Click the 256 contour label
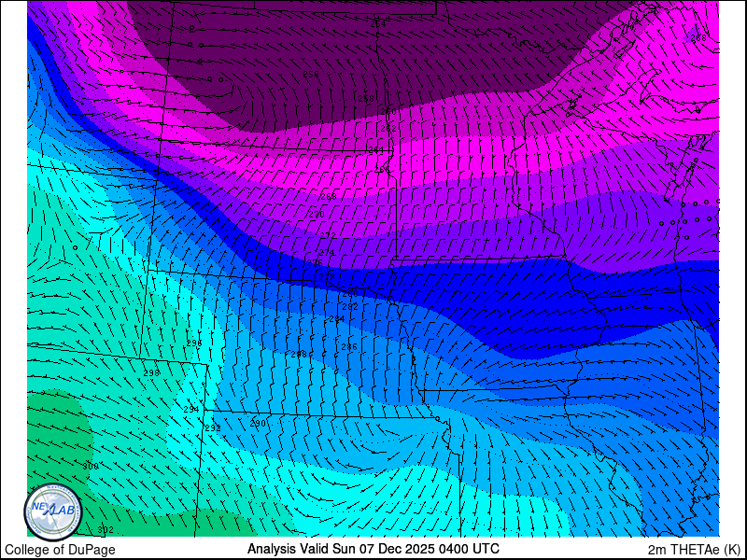The image size is (747, 560). tap(311, 74)
